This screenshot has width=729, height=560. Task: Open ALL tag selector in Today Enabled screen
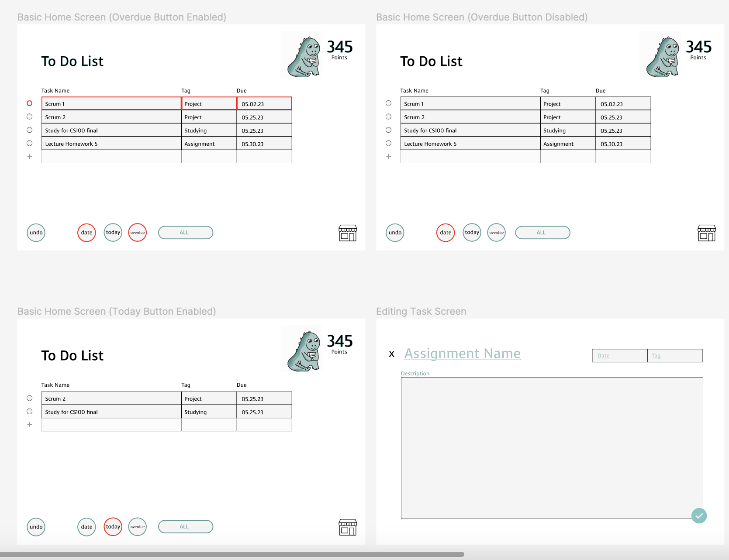coord(186,527)
